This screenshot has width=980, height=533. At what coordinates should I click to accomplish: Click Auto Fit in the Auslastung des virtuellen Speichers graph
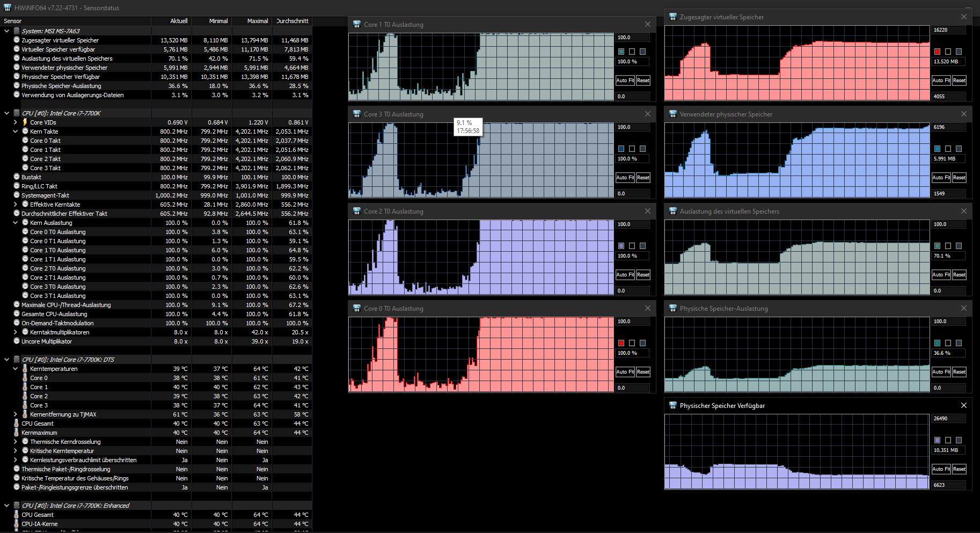(941, 275)
